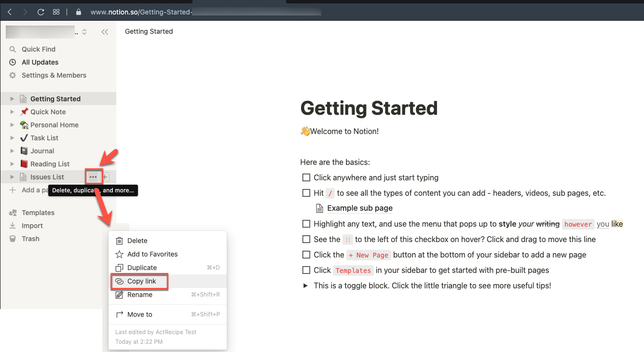Click the Task List checkmark icon

(x=24, y=138)
